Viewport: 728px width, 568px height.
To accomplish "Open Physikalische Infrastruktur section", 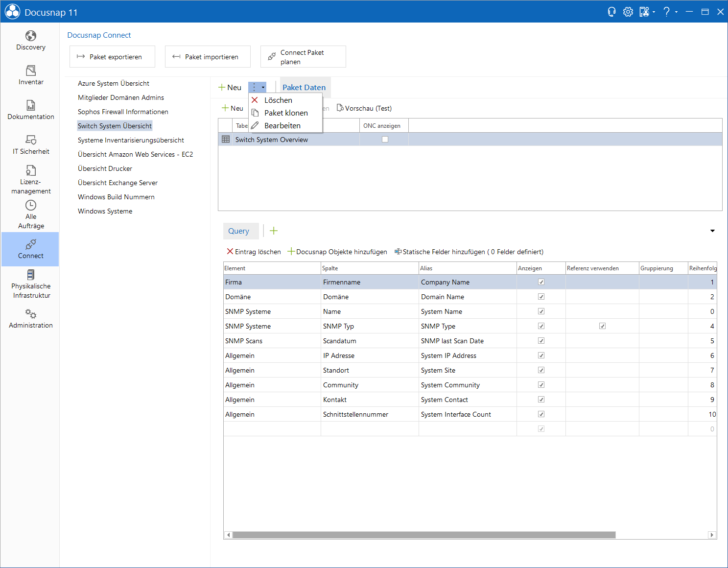I will (x=30, y=284).
